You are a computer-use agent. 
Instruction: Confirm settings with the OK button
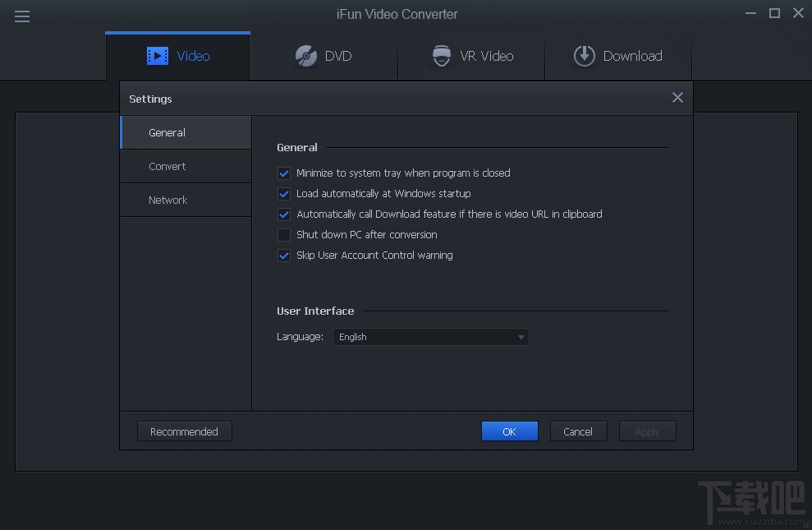coord(509,431)
